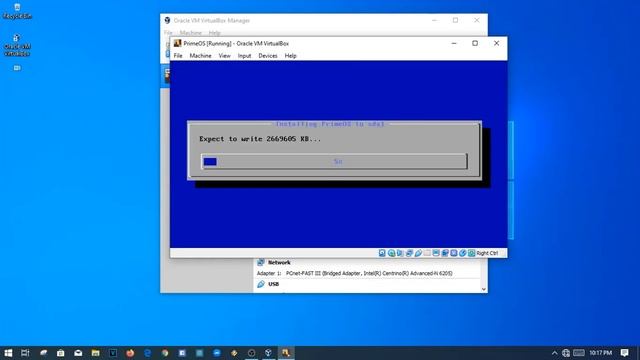
Task: Open Task View from the taskbar
Action: point(25,353)
